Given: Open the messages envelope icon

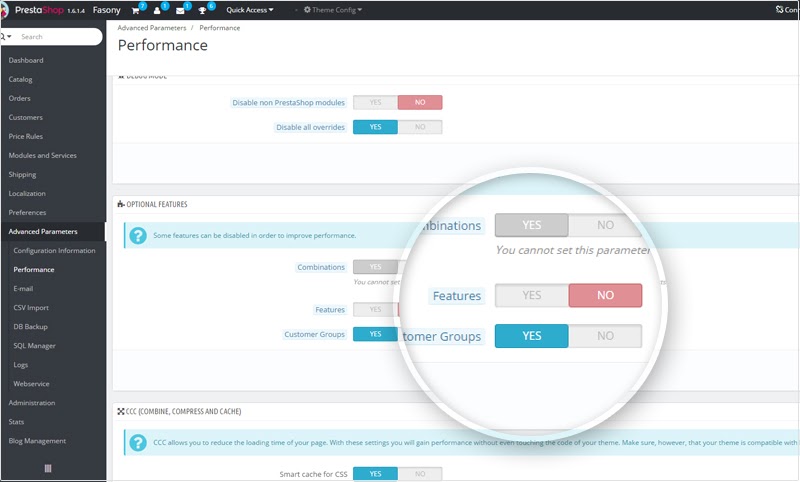Looking at the screenshot, I should [181, 10].
